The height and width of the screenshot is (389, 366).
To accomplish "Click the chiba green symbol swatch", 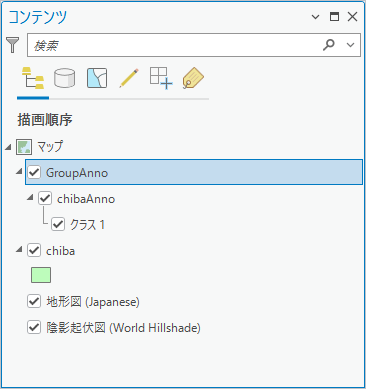I will 41,275.
